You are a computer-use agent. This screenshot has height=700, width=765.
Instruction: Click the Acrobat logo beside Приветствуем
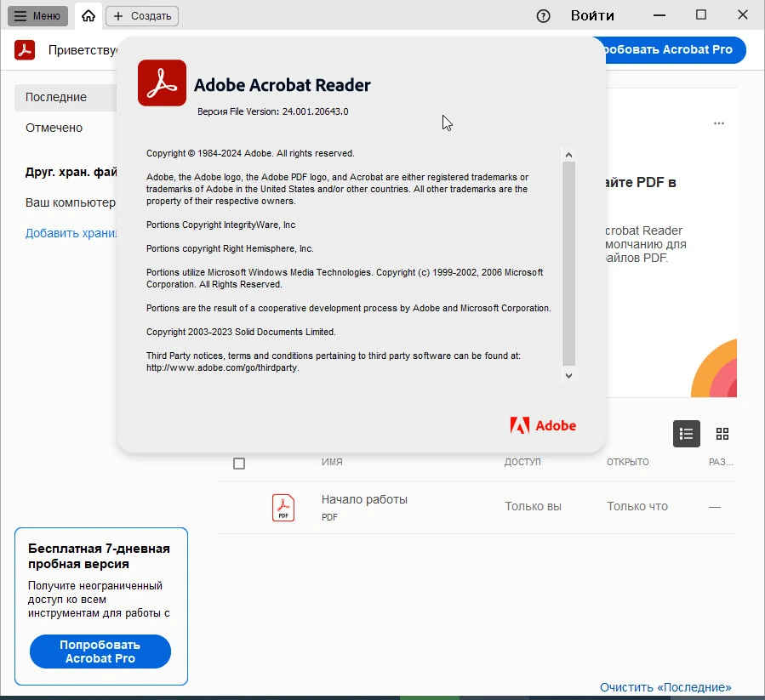pyautogui.click(x=25, y=49)
